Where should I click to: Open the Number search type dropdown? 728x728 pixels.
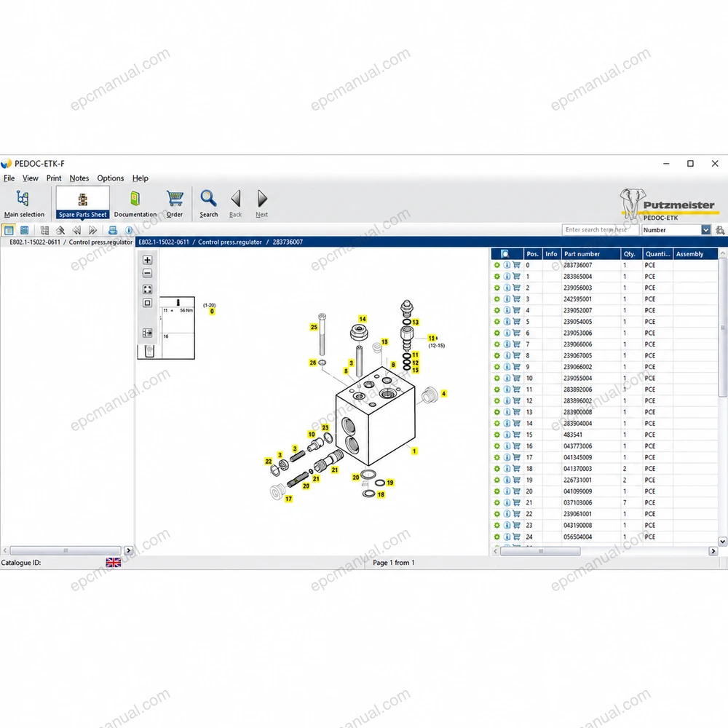pos(705,230)
